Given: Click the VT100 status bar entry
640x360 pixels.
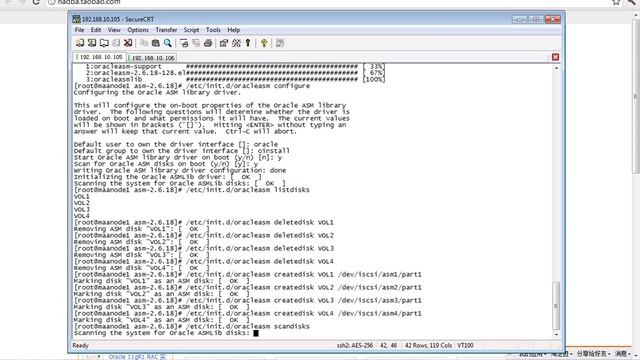Looking at the screenshot, I should tap(465, 345).
